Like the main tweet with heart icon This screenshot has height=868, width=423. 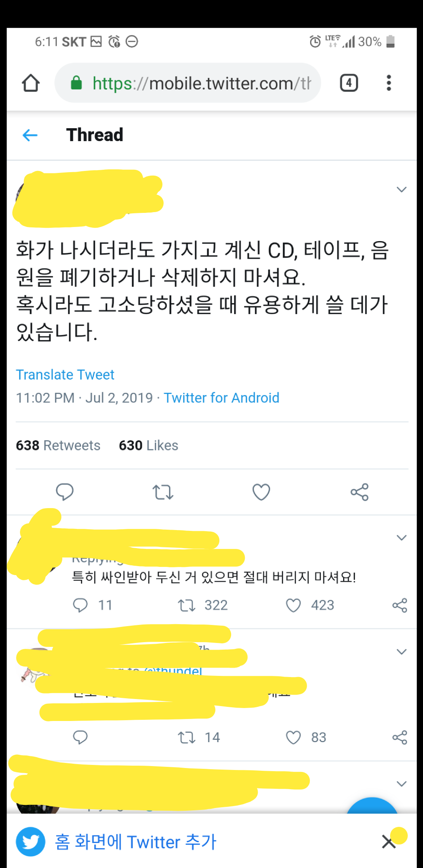tap(261, 492)
